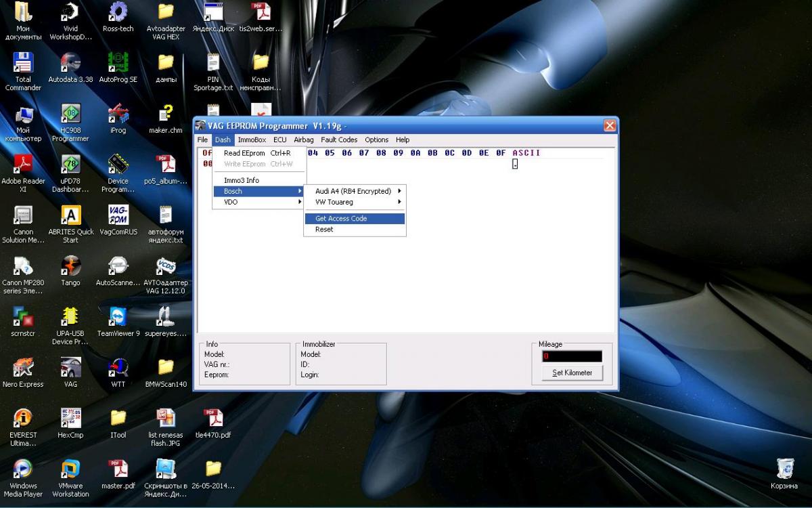This screenshot has width=812, height=508.
Task: Open the File menu in VAG EEPROM Programmer
Action: pos(203,140)
